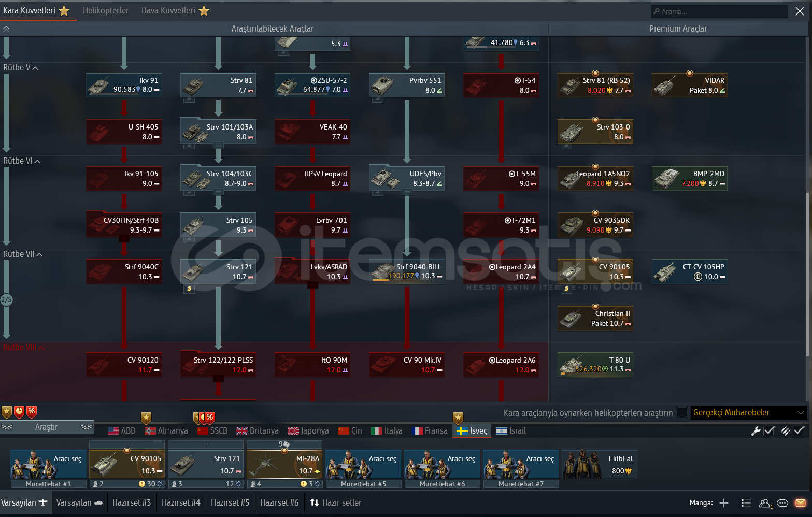Select the premium VIDAR vehicle
The image size is (812, 517).
pyautogui.click(x=690, y=85)
